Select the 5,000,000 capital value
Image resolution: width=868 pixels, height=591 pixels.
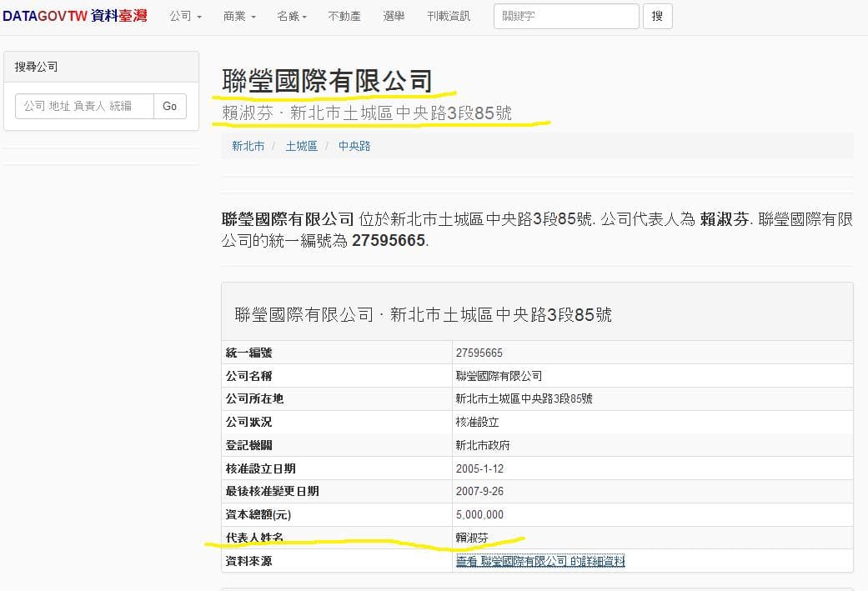click(x=480, y=514)
